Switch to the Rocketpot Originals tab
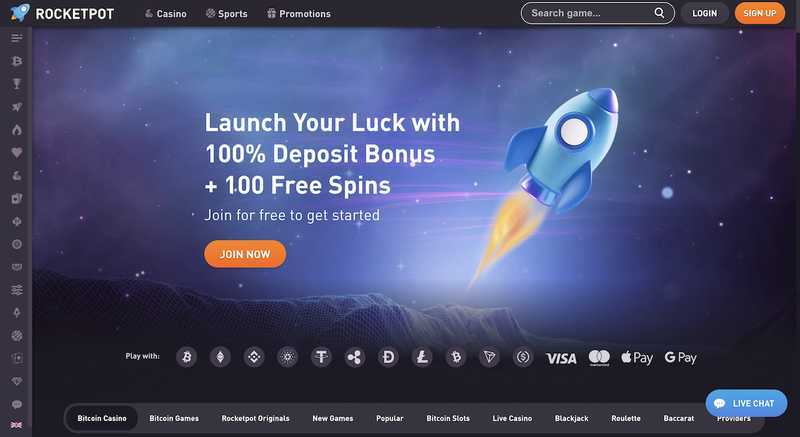 (x=255, y=418)
